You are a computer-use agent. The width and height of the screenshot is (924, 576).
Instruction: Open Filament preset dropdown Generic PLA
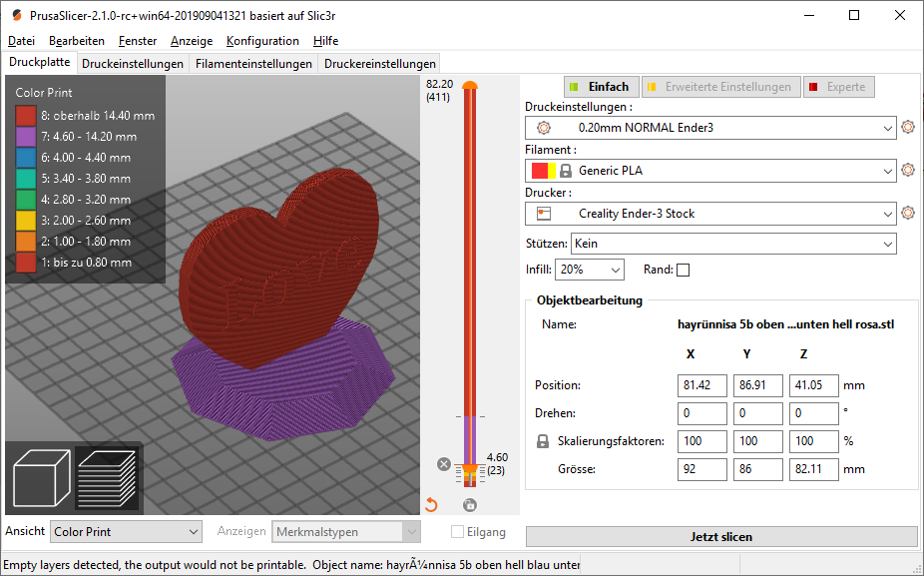click(x=710, y=171)
